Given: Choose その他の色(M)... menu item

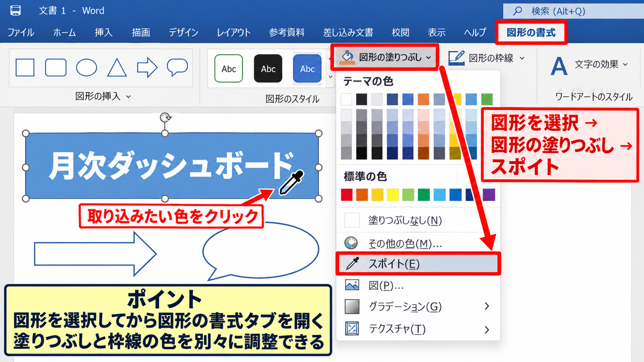Looking at the screenshot, I should (418, 243).
